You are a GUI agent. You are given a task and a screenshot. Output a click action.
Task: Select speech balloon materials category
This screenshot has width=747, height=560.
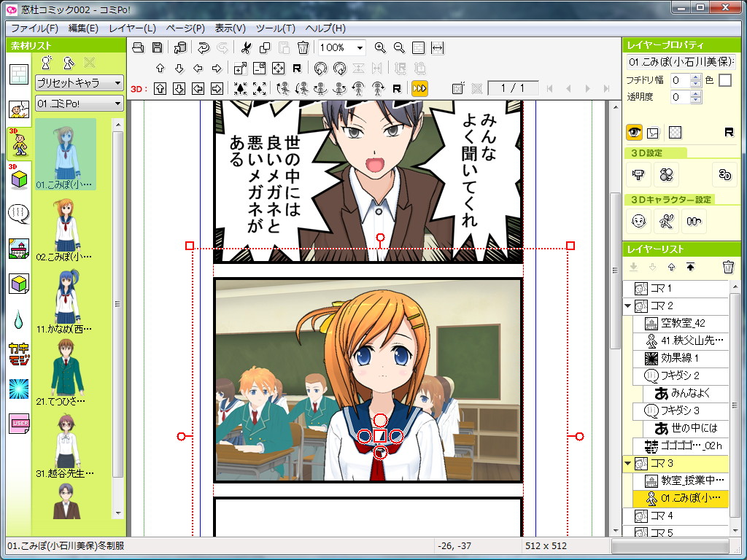click(x=19, y=214)
